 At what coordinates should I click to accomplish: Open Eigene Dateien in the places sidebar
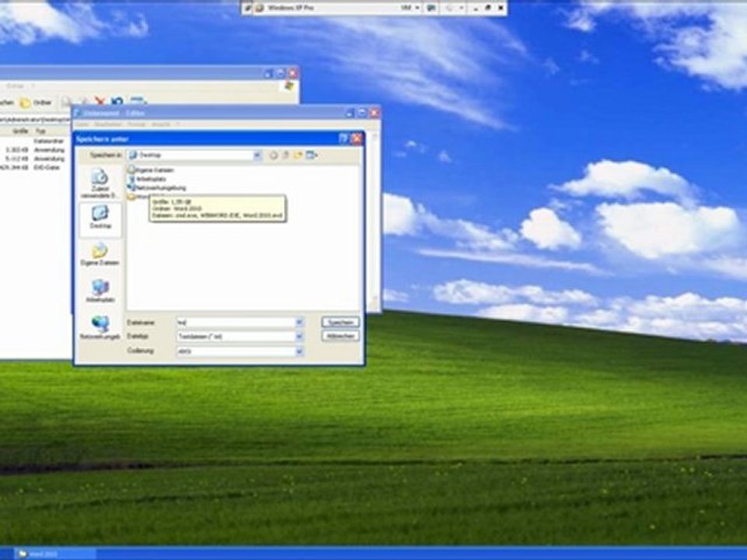(x=100, y=254)
